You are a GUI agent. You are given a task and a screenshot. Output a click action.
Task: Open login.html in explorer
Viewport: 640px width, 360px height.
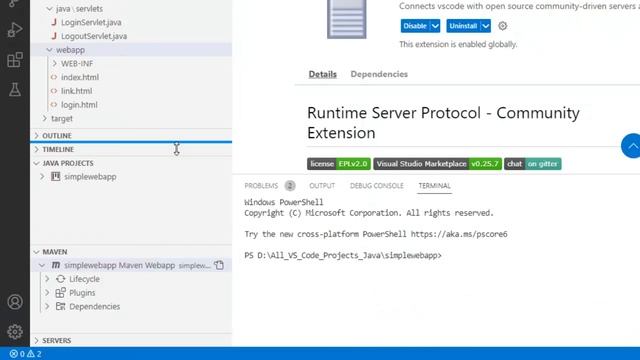click(79, 104)
